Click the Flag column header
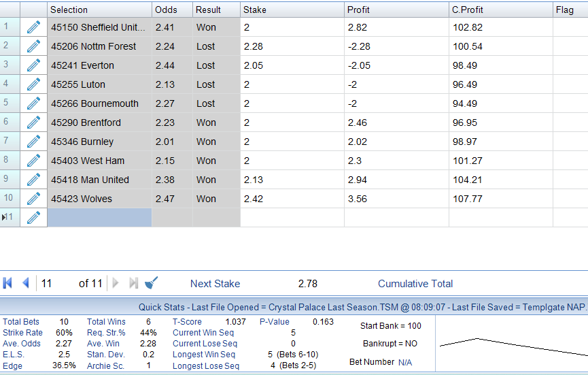This screenshot has width=588, height=375. 570,10
